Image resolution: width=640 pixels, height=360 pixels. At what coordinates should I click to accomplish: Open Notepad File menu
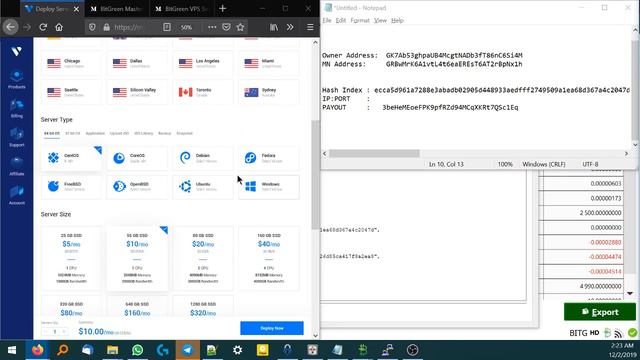pos(327,20)
